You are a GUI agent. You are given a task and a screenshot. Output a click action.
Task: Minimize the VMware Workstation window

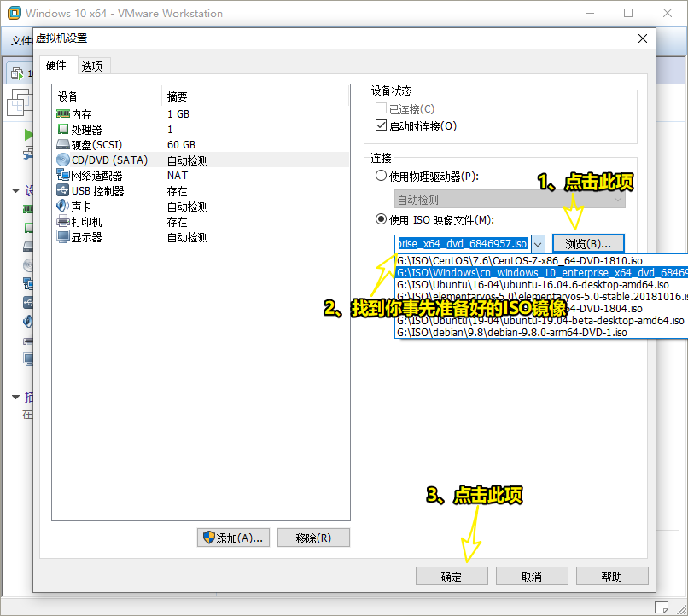pos(590,13)
